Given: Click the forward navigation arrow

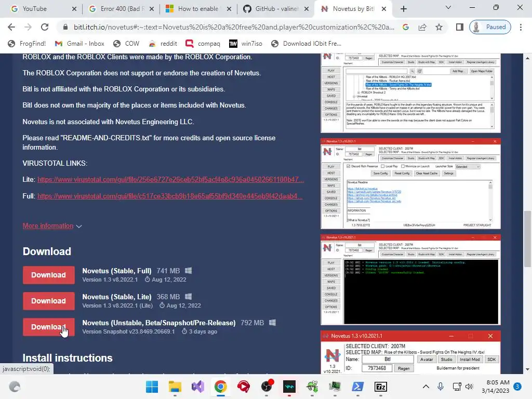Looking at the screenshot, I should (x=28, y=27).
